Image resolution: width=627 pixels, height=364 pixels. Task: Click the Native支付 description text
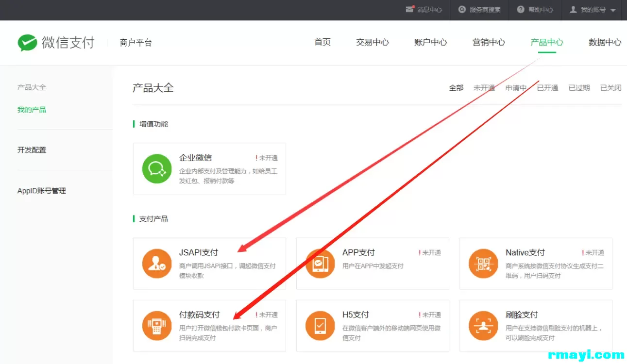point(555,270)
